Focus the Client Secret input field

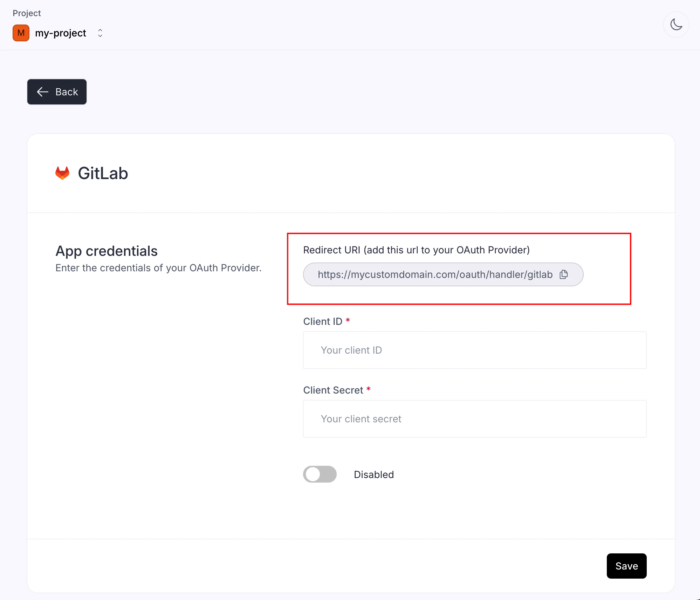[475, 419]
